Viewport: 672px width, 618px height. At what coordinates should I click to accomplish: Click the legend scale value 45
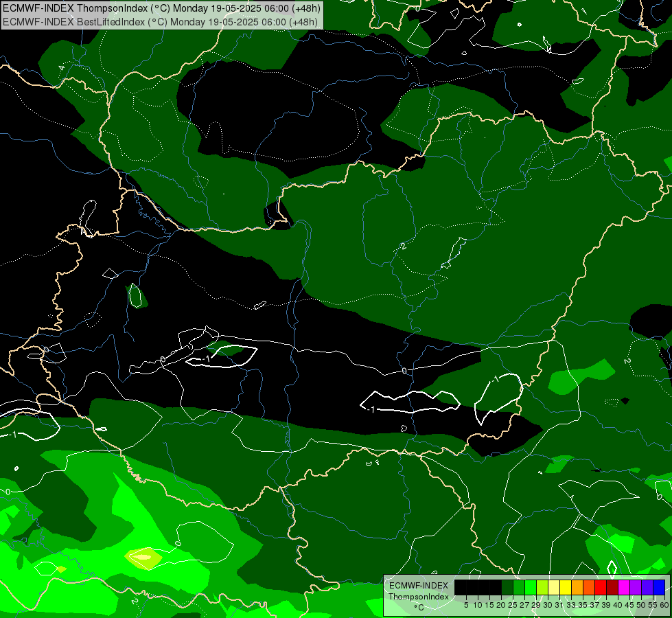pyautogui.click(x=629, y=605)
